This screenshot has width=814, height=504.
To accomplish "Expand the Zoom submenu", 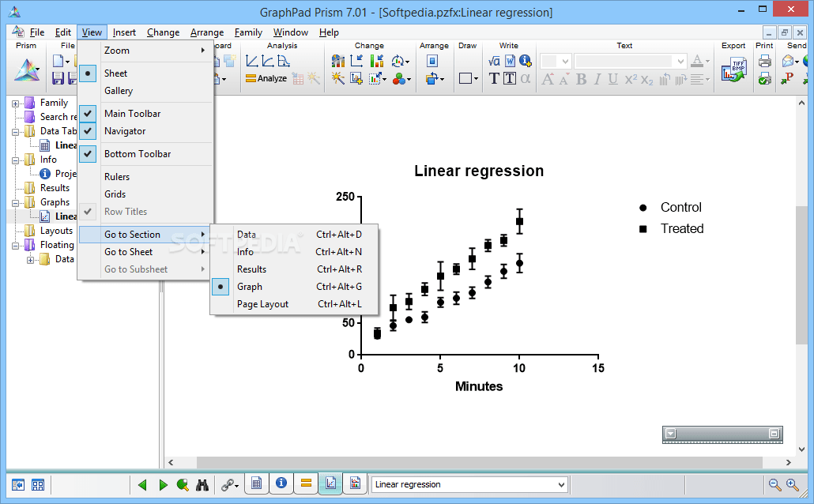I will [x=145, y=51].
